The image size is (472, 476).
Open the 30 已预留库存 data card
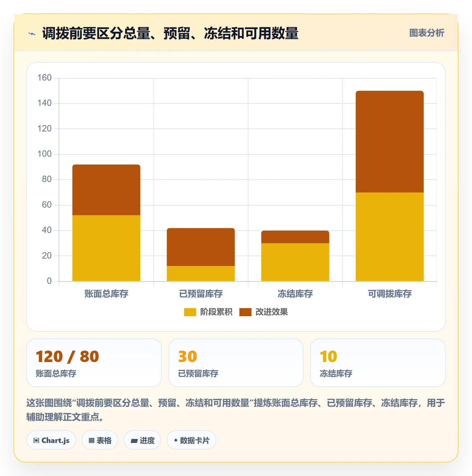pyautogui.click(x=236, y=363)
